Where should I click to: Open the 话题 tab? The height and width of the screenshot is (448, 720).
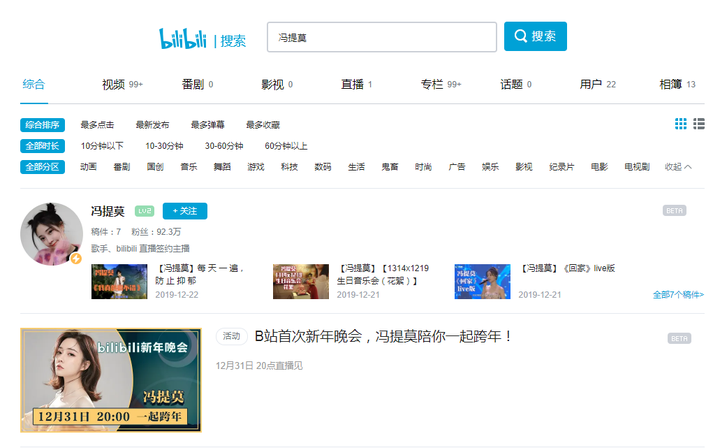(516, 84)
